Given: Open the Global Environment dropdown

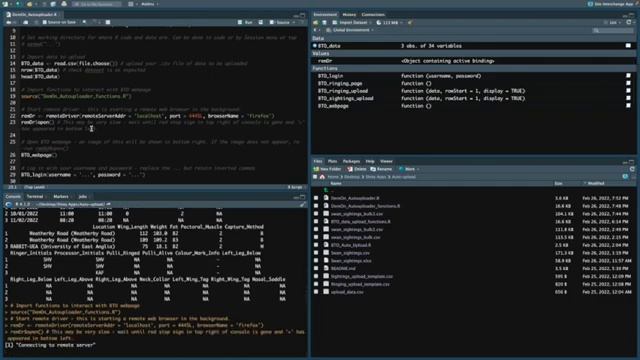Looking at the screenshot, I should [350, 30].
